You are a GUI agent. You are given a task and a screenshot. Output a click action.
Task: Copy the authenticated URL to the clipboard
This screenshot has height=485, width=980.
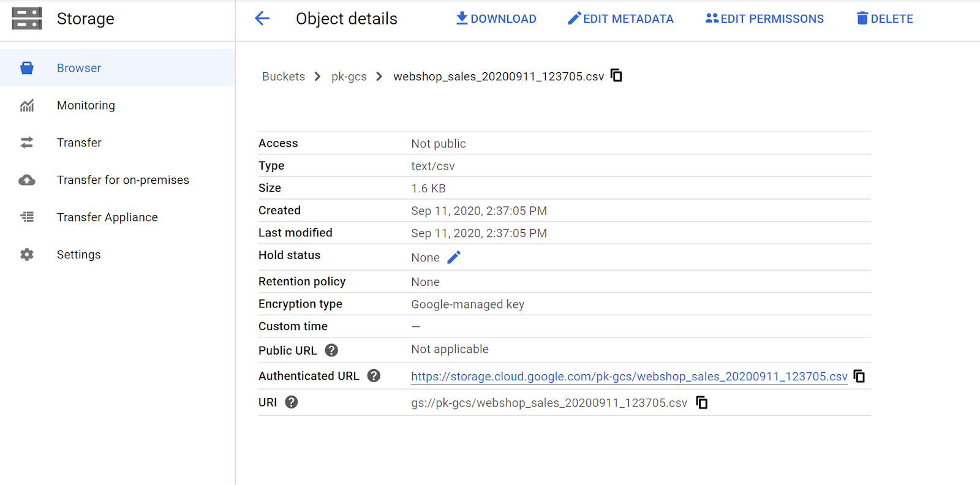coord(859,376)
